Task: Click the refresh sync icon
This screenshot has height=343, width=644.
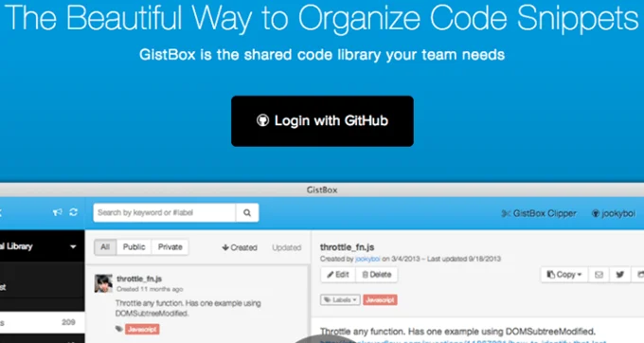Action: 74,212
